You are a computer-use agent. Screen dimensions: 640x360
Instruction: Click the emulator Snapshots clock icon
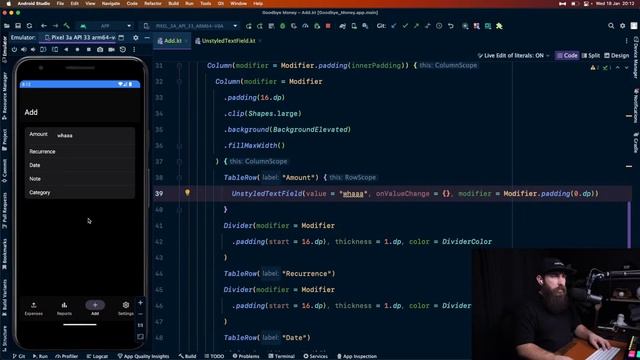[123, 49]
